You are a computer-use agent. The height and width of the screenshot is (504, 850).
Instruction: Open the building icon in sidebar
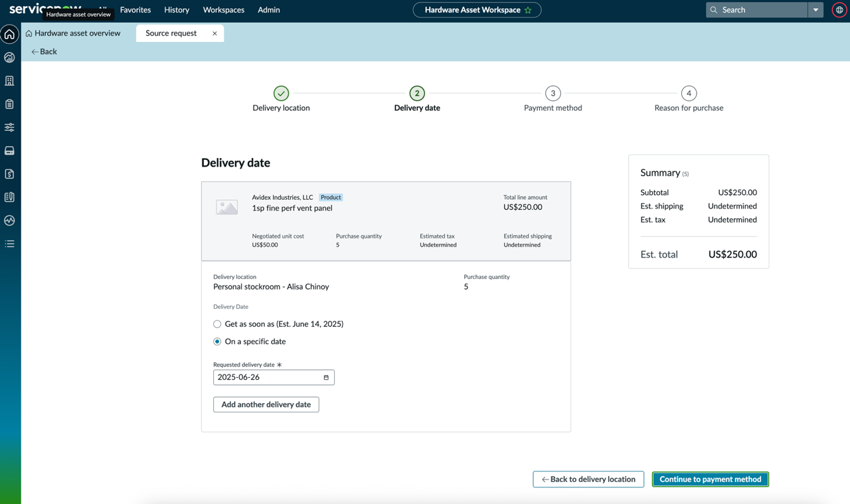coord(9,81)
